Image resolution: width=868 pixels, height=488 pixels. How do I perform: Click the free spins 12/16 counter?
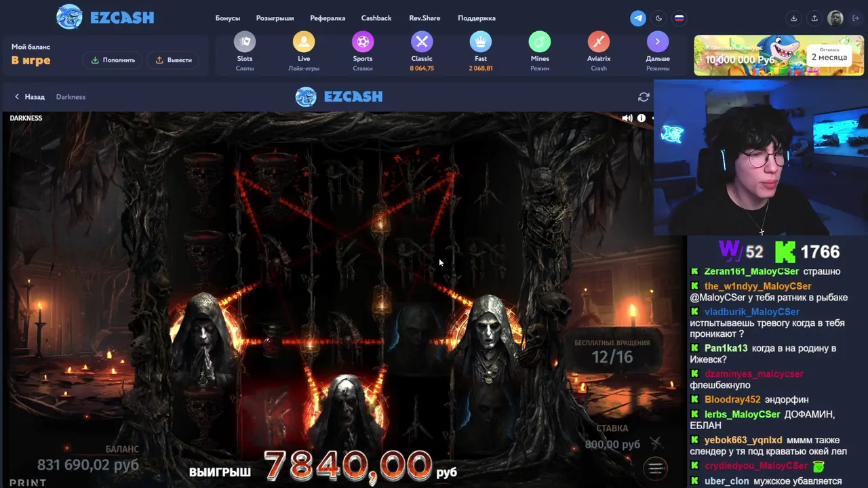pyautogui.click(x=612, y=357)
